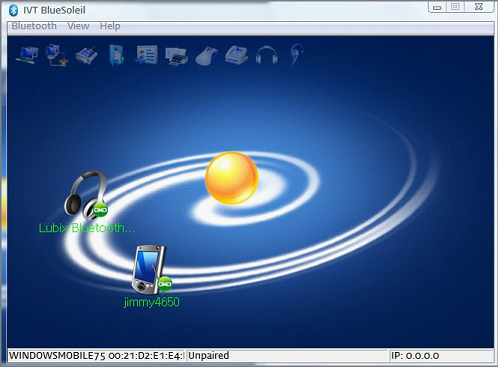Click the Fax service icon
Viewport: 498px width, 367px height.
click(236, 55)
